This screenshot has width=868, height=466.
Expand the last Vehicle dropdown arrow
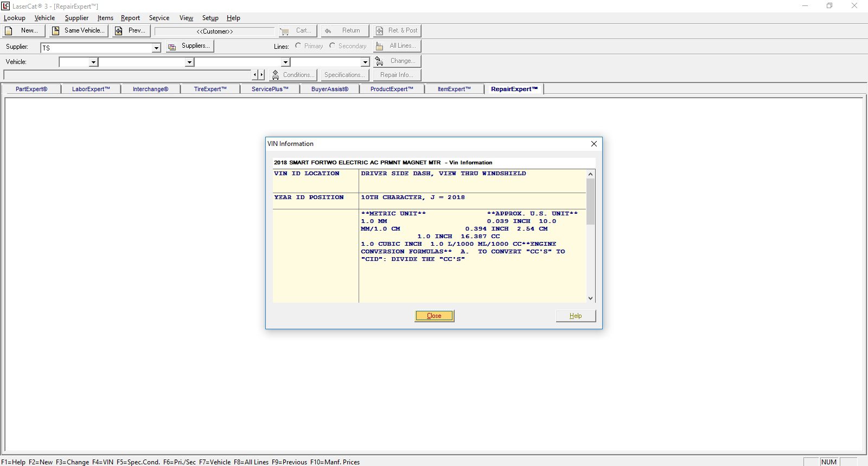tap(365, 62)
